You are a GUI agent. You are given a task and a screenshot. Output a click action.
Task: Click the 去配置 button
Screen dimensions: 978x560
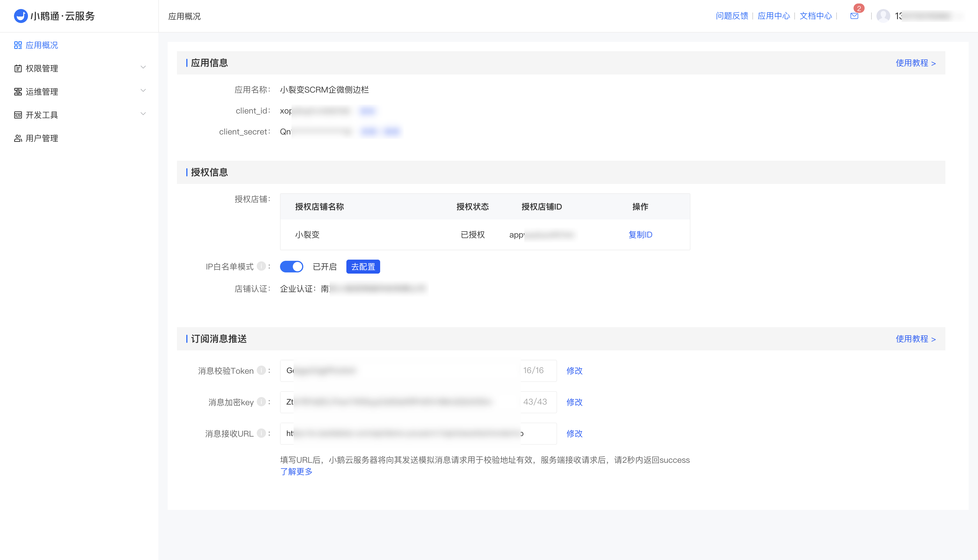tap(363, 267)
